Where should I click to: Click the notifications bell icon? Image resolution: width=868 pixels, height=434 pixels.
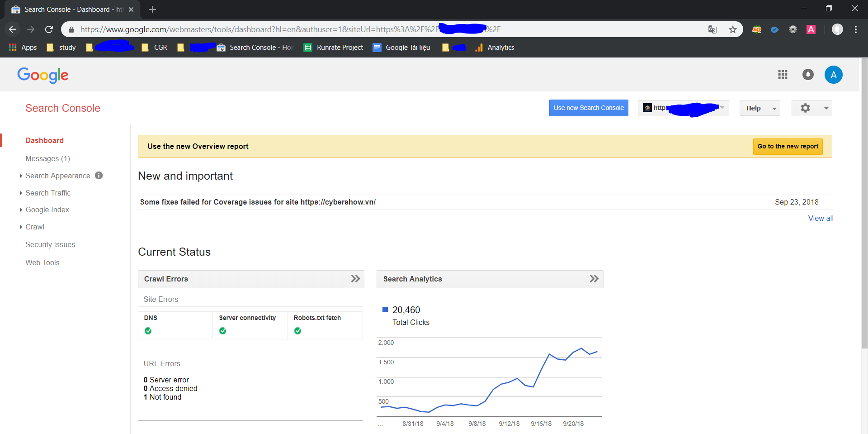coord(808,75)
